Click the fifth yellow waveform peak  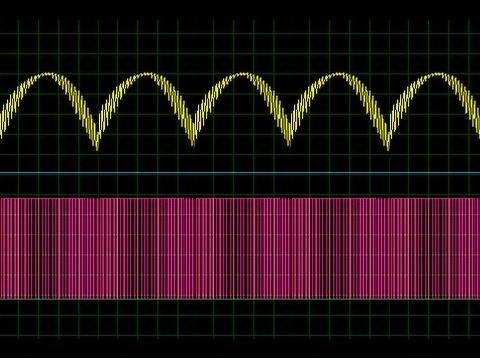tap(436, 74)
